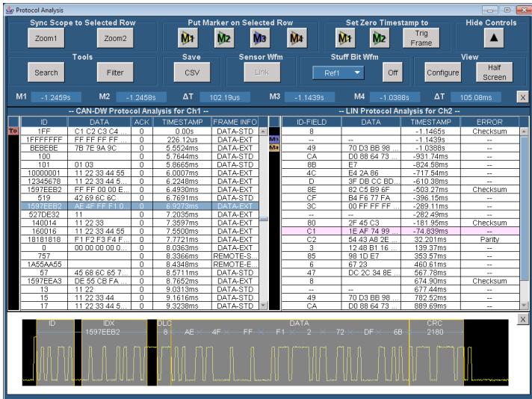532x399 pixels.
Task: Hide controls with the up arrow
Action: [x=494, y=38]
